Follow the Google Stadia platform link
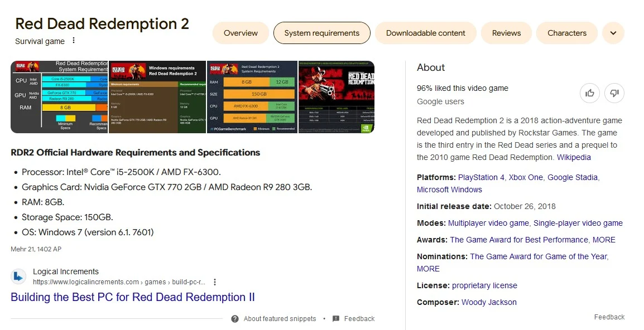 coord(573,177)
